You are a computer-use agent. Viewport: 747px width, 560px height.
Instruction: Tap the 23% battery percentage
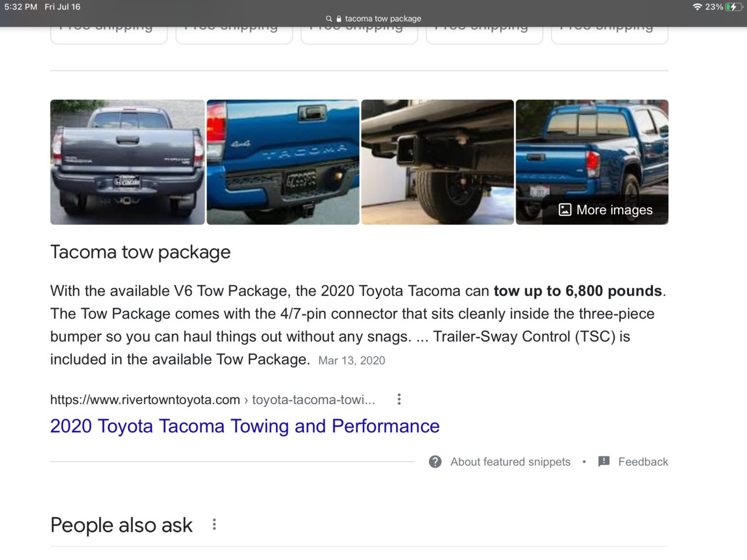pos(714,7)
